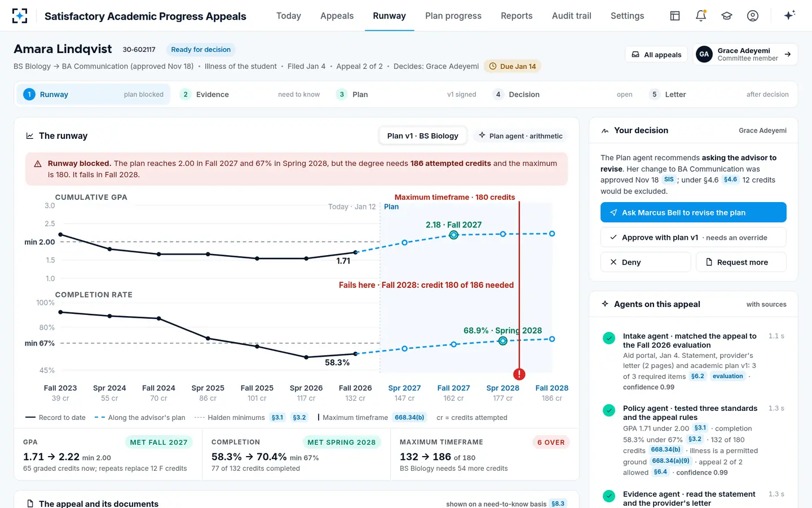Click the Intake agent green check icon
Image resolution: width=812 pixels, height=508 pixels.
point(609,338)
